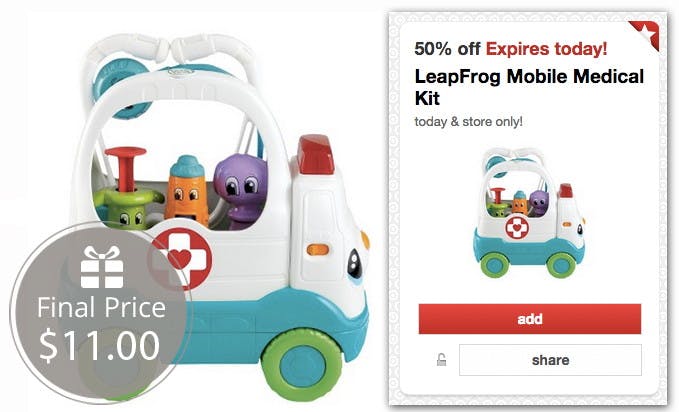
Task: Click the red heart cross emblem
Action: (x=182, y=259)
